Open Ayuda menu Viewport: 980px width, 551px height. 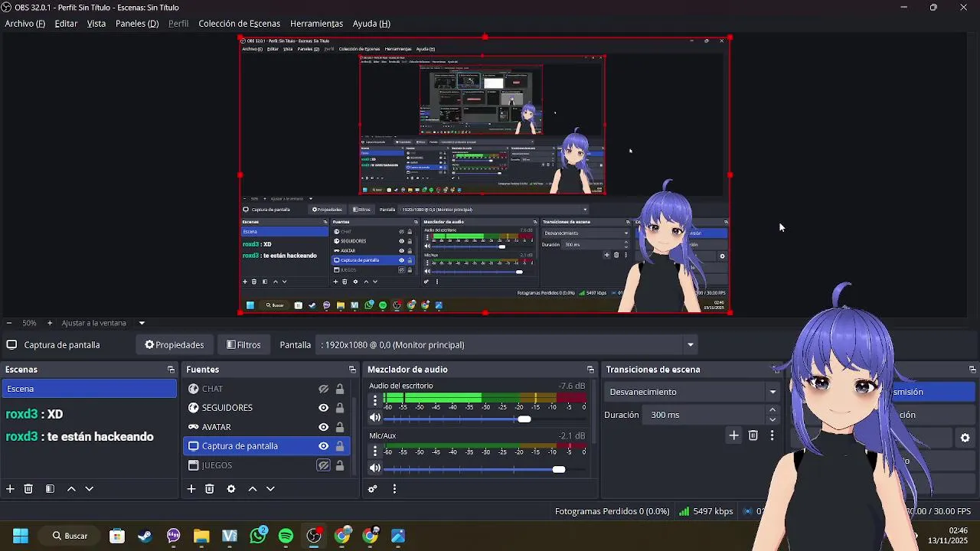(371, 24)
